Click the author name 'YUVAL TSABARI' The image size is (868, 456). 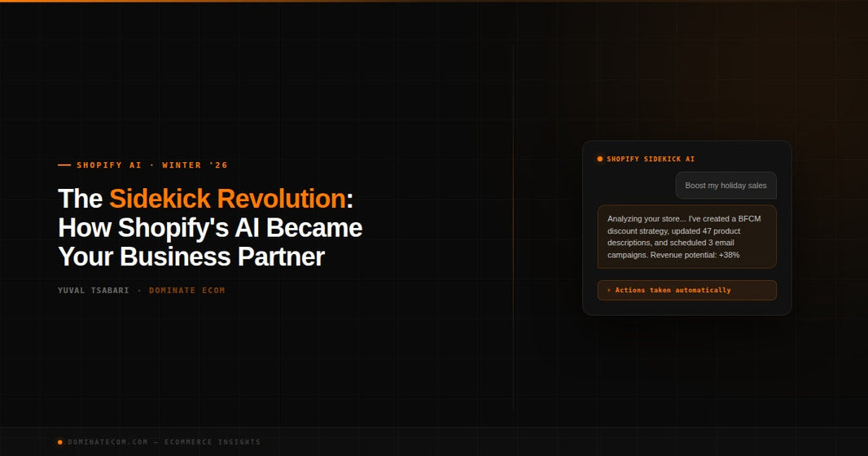[x=94, y=290]
